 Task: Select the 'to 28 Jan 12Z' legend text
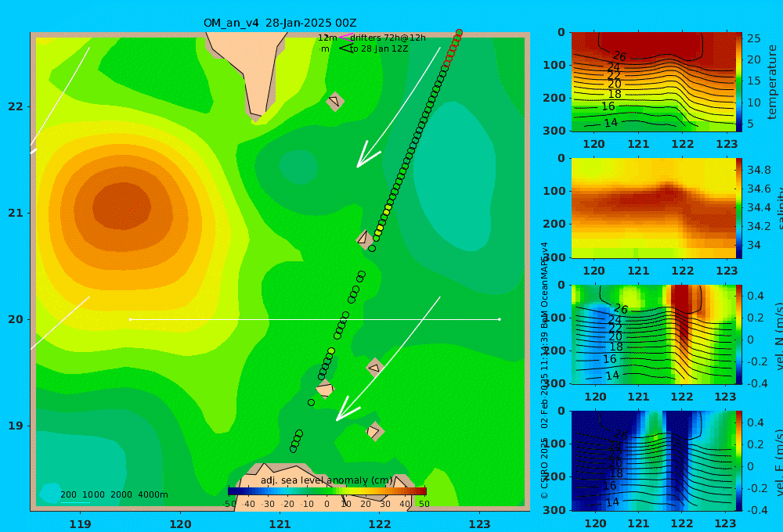click(379, 49)
